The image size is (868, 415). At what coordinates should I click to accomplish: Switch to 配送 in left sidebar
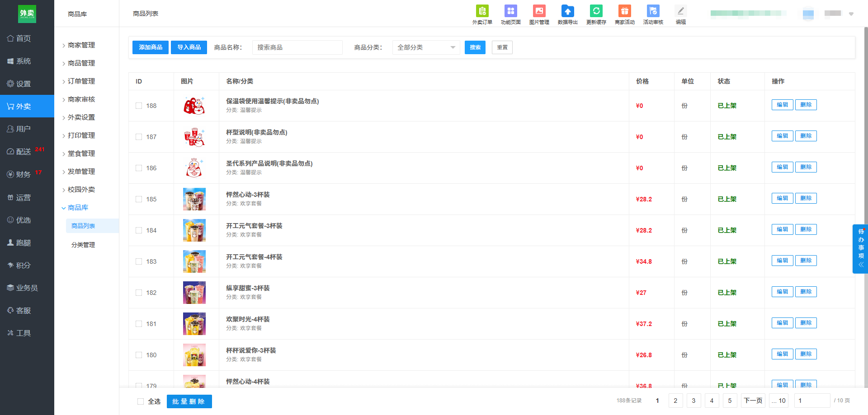point(24,152)
